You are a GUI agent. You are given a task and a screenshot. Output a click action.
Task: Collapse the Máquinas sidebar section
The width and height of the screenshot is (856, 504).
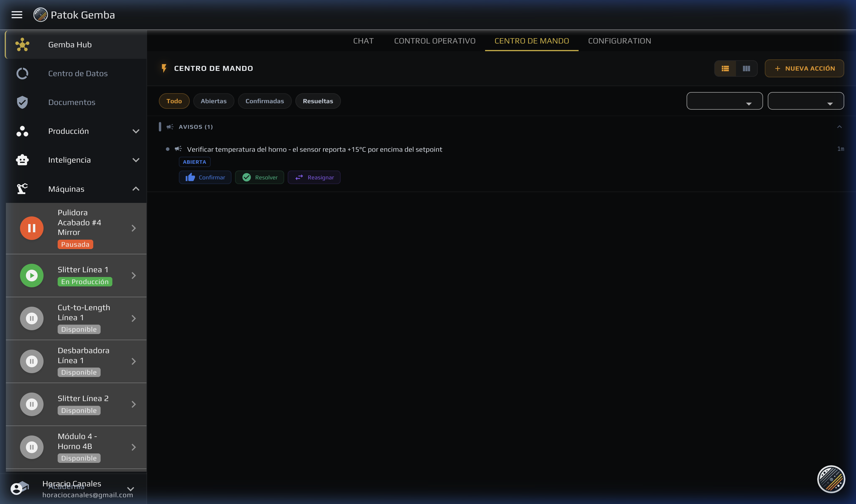(x=136, y=189)
